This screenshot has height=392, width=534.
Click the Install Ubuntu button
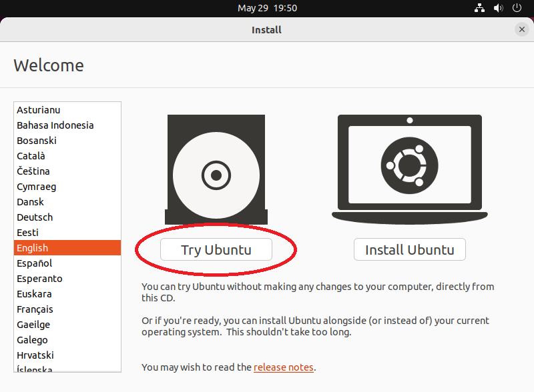pos(410,249)
